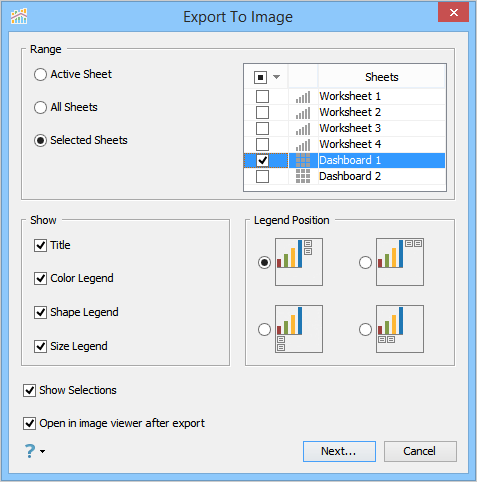The height and width of the screenshot is (482, 477).
Task: Click the Sheets column header
Action: tap(382, 77)
